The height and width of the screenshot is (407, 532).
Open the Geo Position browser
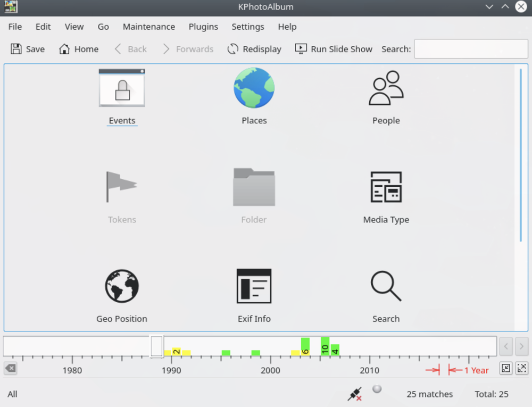tap(122, 296)
